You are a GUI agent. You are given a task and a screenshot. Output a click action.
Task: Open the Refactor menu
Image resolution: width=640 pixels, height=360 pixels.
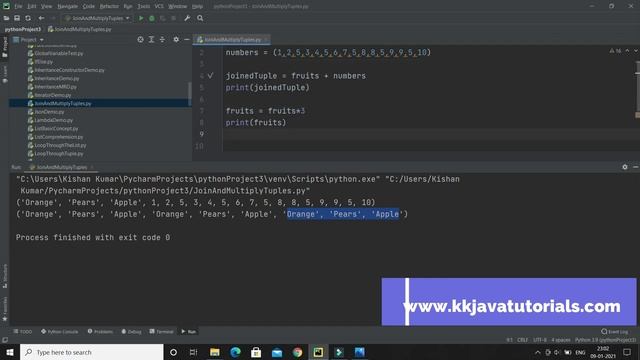coord(109,6)
